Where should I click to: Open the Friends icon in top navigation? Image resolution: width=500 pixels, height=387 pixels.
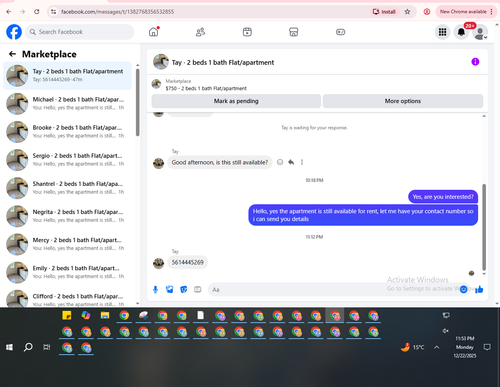[x=200, y=32]
